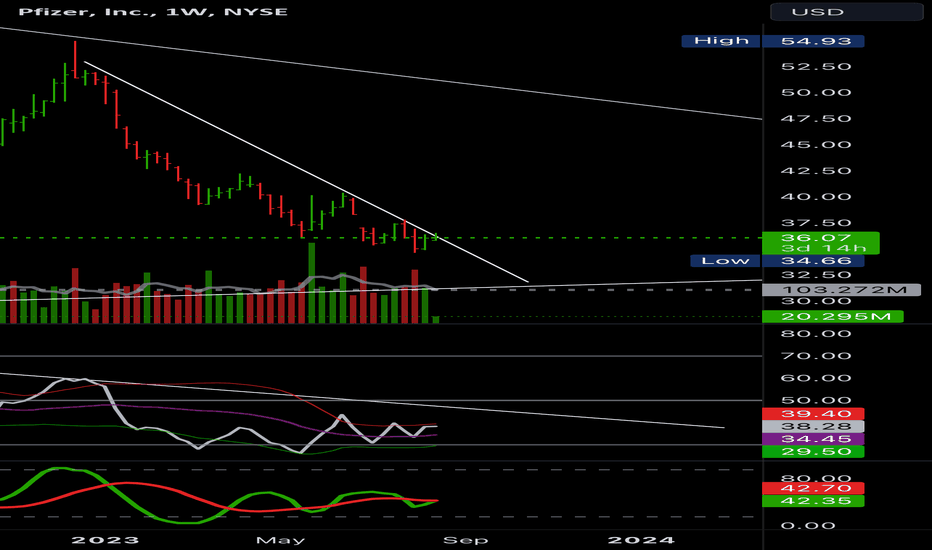This screenshot has width=932, height=550.
Task: Select the High price label 54.93
Action: [813, 41]
